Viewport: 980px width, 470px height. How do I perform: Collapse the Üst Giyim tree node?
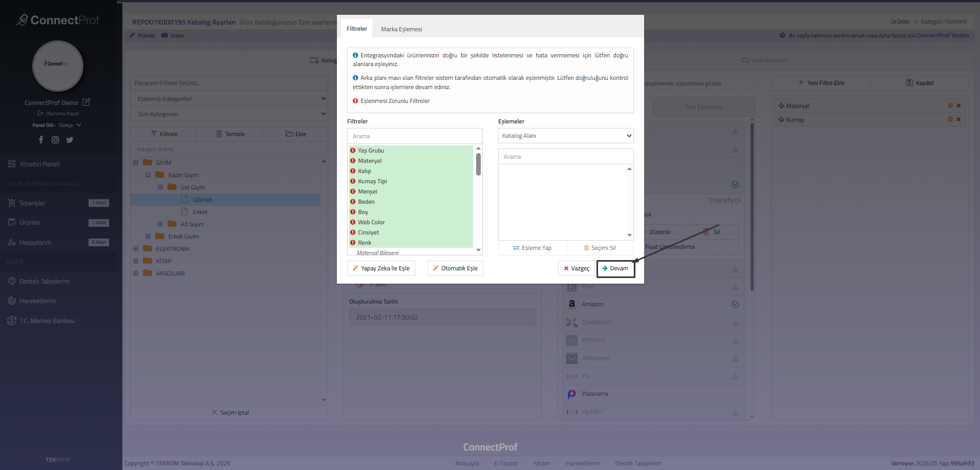[x=160, y=187]
